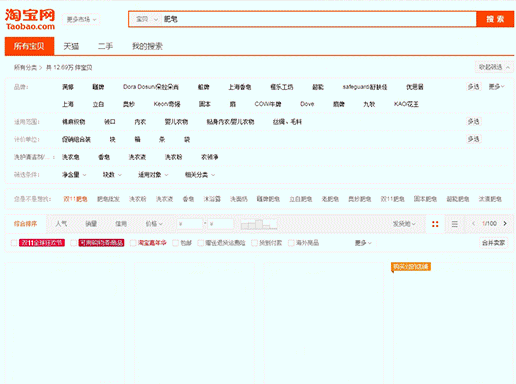Viewport: 516px width, 384px height.
Task: Tick the 双11全球狂欢节 checkbox
Action: click(x=14, y=243)
